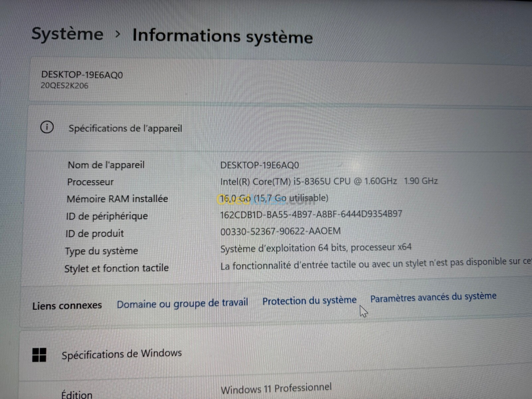Select the Processeur label
This screenshot has width=532, height=399.
click(90, 182)
